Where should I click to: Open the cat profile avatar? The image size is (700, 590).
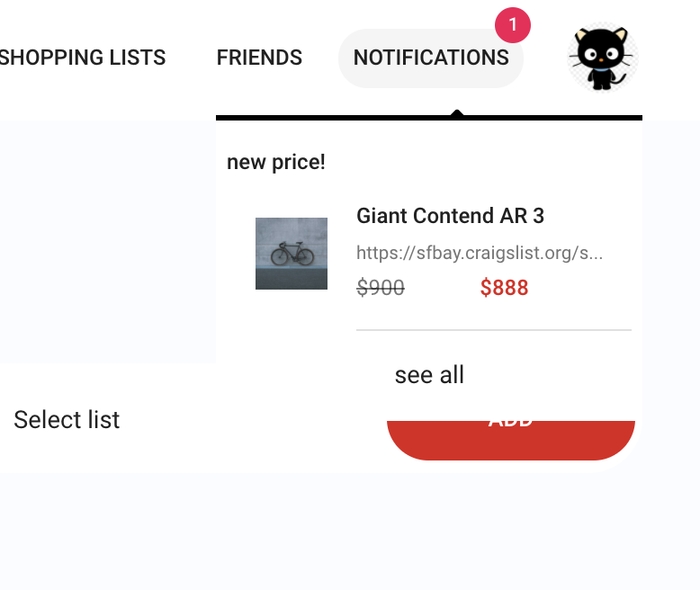pyautogui.click(x=602, y=57)
